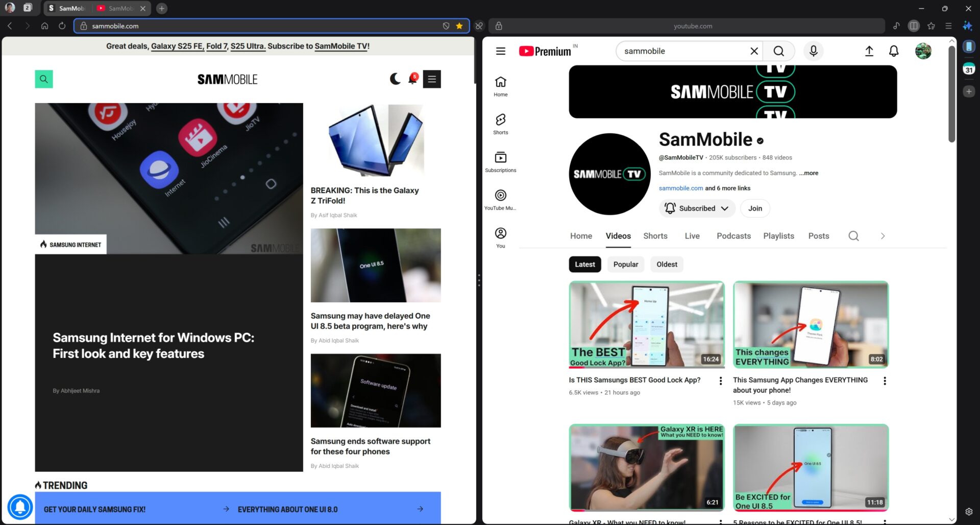Expand channel description via more link
Image resolution: width=980 pixels, height=525 pixels.
[x=808, y=173]
